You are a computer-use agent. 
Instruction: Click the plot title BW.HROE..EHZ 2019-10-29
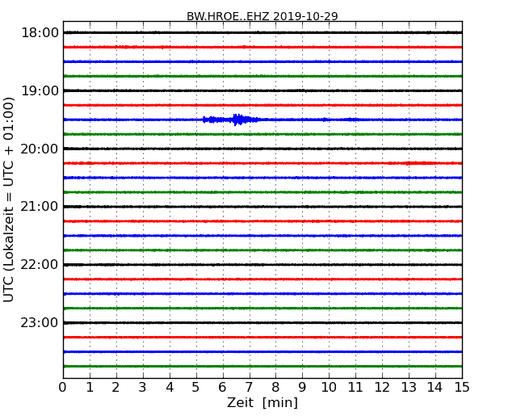pos(262,16)
